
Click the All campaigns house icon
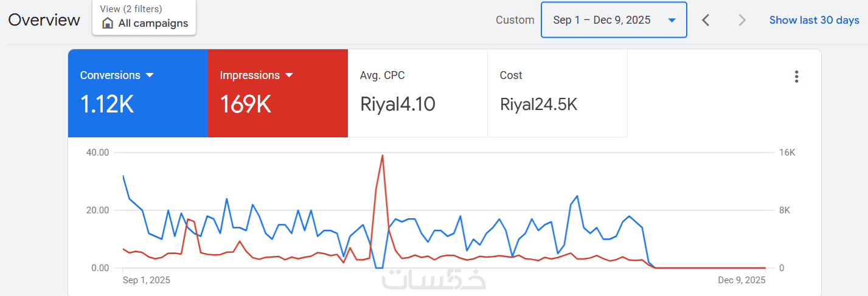[x=108, y=24]
